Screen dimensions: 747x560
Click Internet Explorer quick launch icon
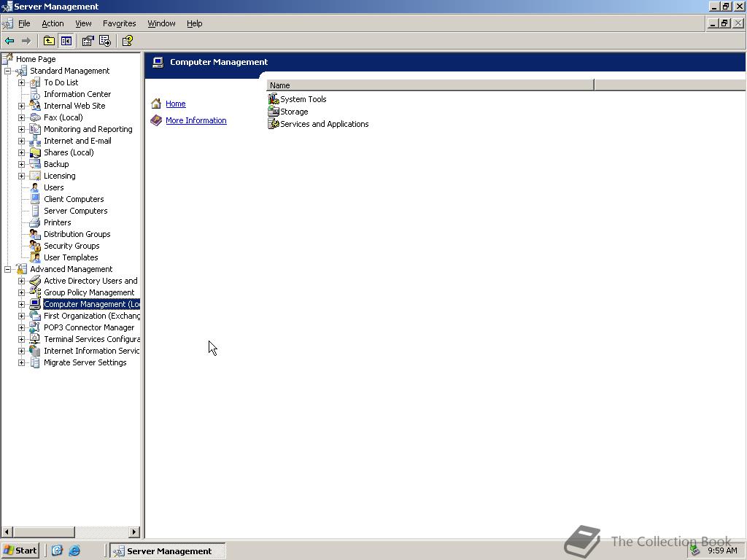click(x=75, y=551)
